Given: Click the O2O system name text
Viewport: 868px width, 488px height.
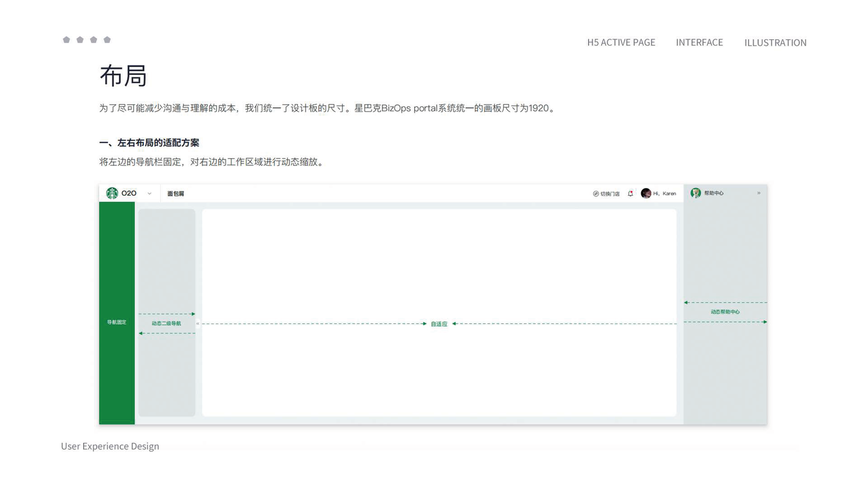Looking at the screenshot, I should point(129,193).
